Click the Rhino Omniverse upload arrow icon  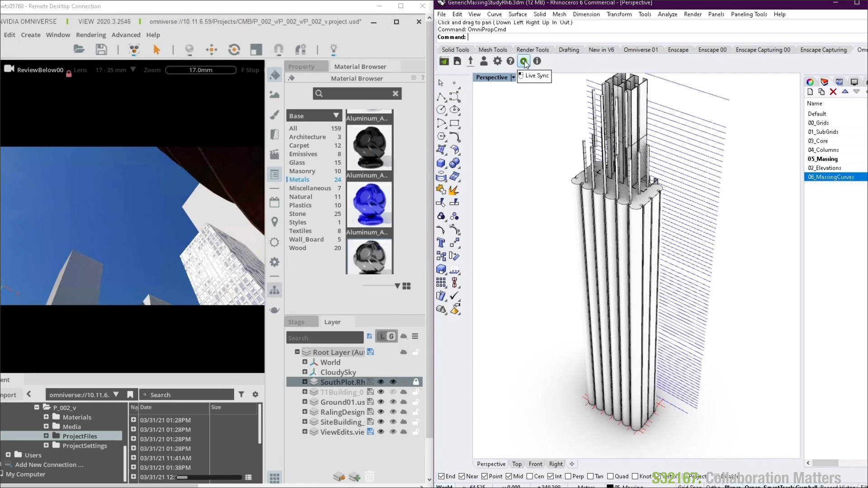[471, 61]
